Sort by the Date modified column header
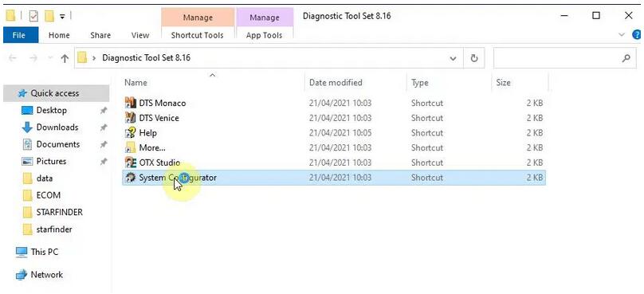The width and height of the screenshot is (644, 294). [x=336, y=83]
